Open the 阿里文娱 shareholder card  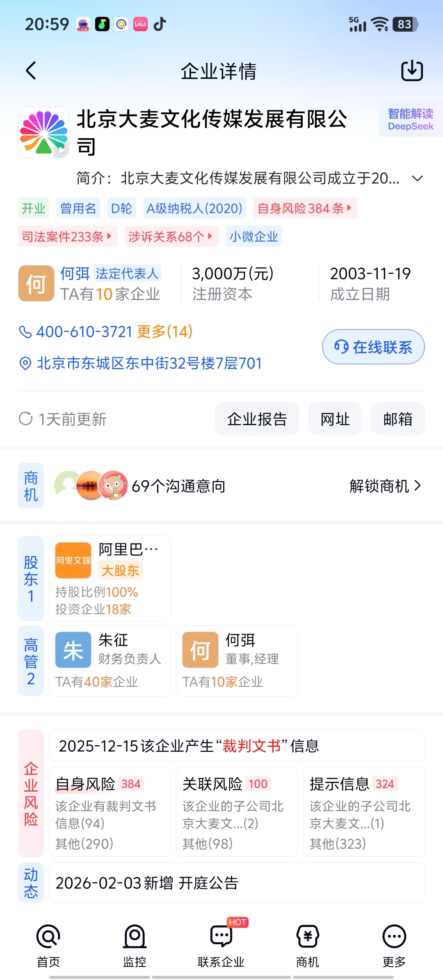[110, 578]
